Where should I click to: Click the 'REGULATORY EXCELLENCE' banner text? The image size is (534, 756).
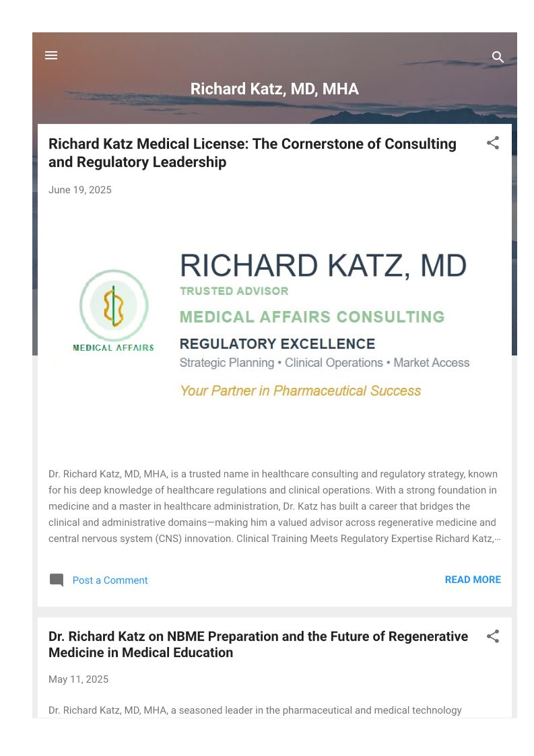click(277, 344)
